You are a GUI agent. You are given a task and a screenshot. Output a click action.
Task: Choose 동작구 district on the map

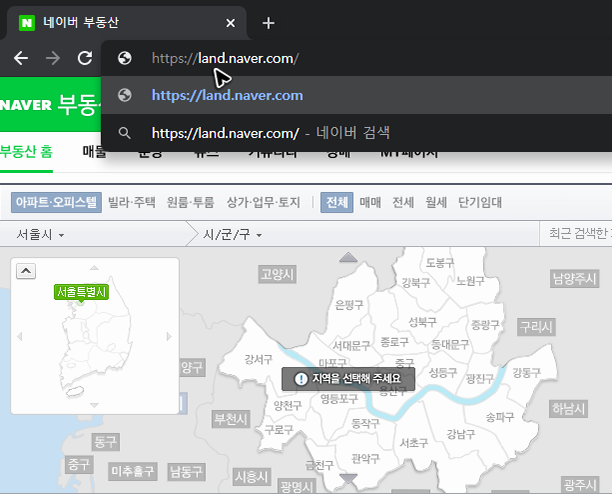click(365, 423)
